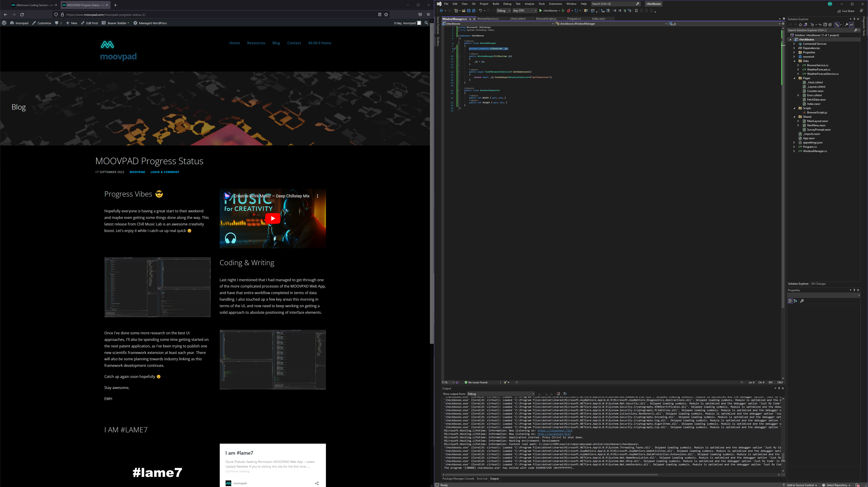Play the Creative Work Music YouTube video

click(273, 218)
